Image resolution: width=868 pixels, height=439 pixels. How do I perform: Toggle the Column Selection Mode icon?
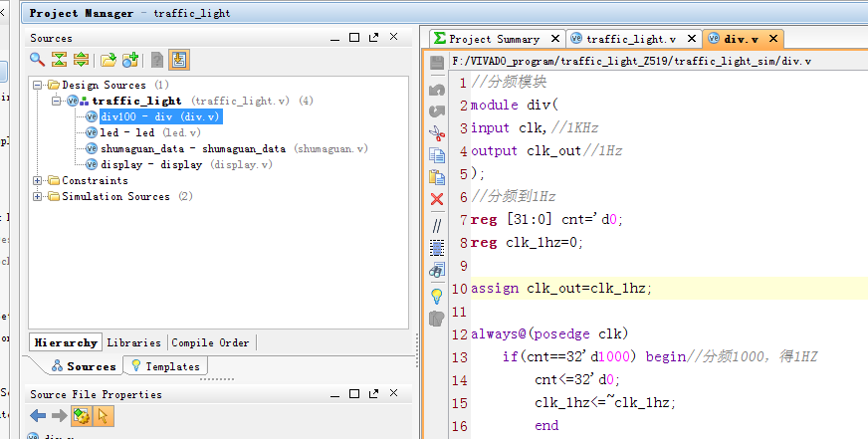(x=437, y=248)
